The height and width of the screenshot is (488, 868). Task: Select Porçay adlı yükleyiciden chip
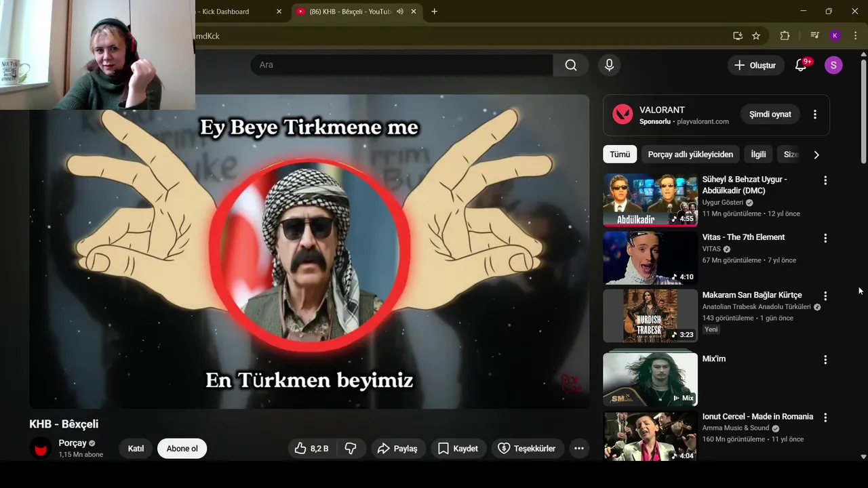click(x=690, y=155)
